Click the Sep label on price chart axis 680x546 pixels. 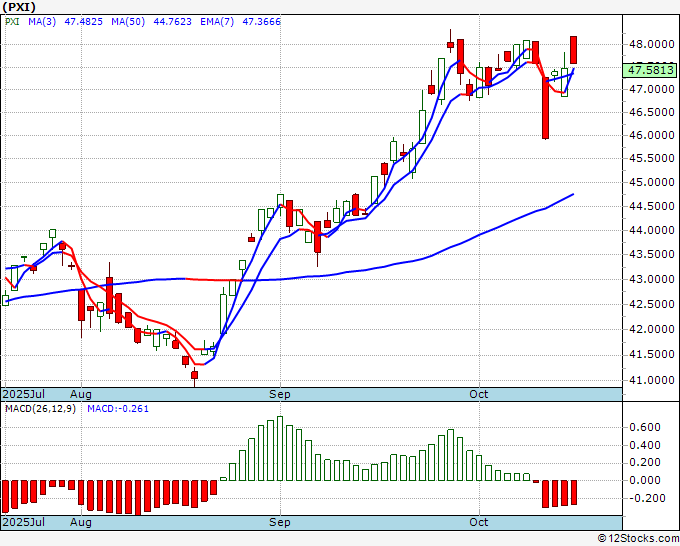tap(280, 394)
